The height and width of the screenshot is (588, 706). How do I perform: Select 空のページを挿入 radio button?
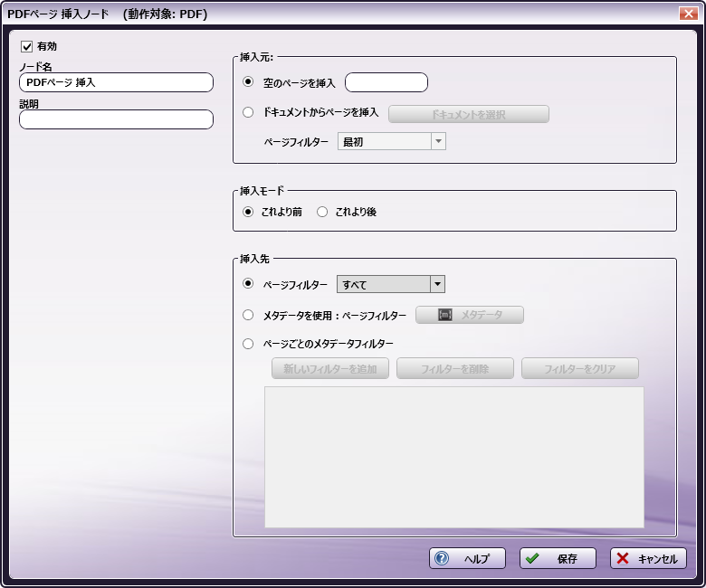click(249, 82)
